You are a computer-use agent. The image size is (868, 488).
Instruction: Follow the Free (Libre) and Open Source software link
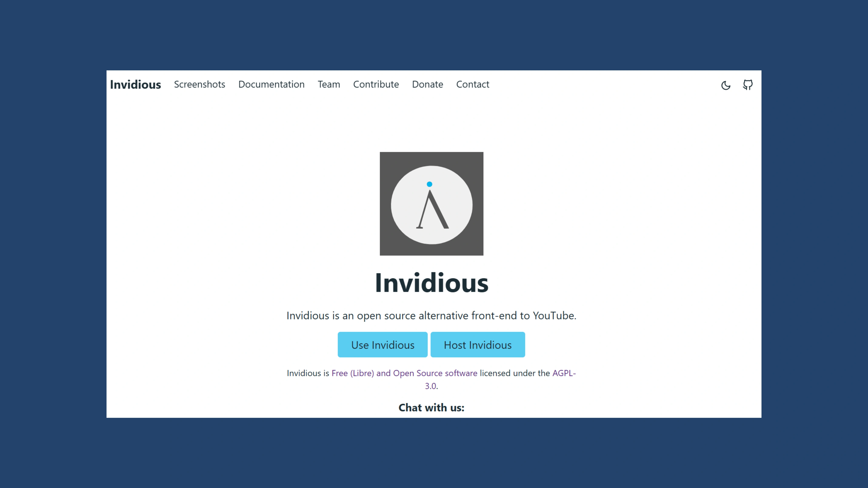[404, 373]
